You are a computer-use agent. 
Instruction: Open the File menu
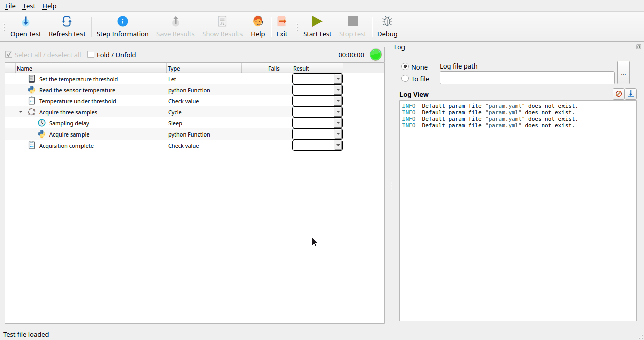[x=10, y=6]
